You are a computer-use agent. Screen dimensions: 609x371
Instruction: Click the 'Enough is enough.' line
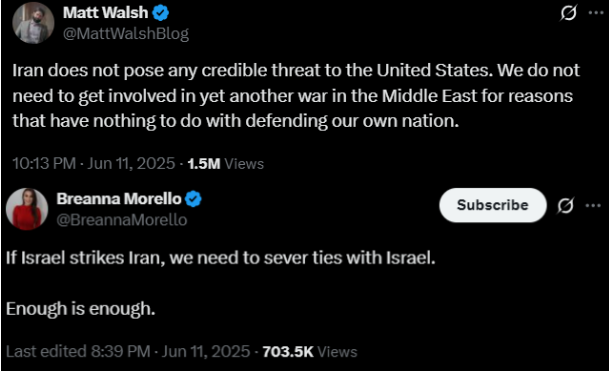81,309
